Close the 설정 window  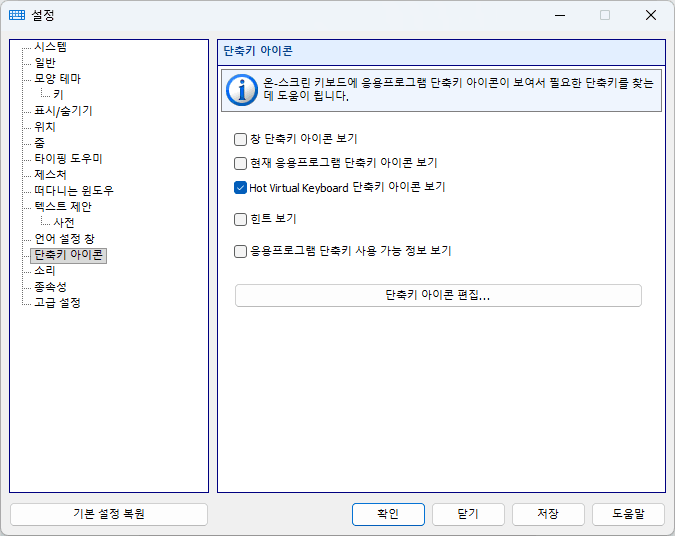651,15
